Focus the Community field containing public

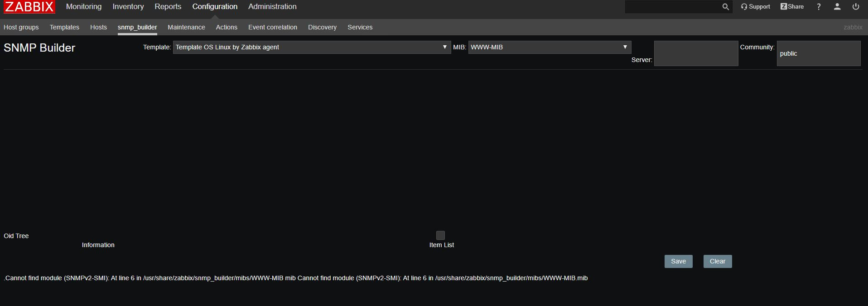819,53
